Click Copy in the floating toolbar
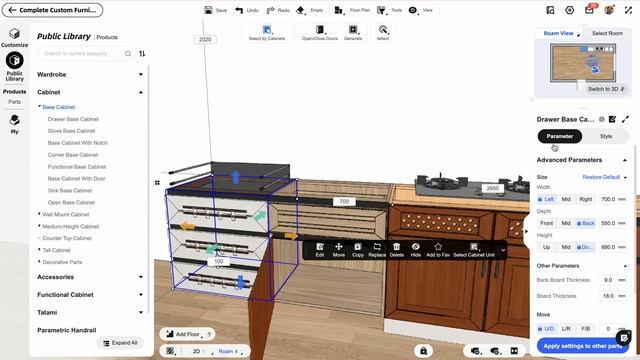Viewport: 640px width, 360px height. [x=358, y=250]
